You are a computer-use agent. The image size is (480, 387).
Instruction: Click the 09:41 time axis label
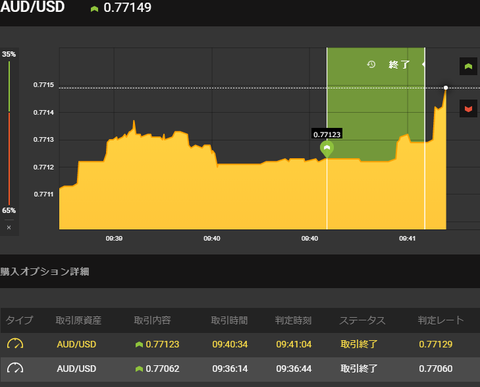(407, 239)
